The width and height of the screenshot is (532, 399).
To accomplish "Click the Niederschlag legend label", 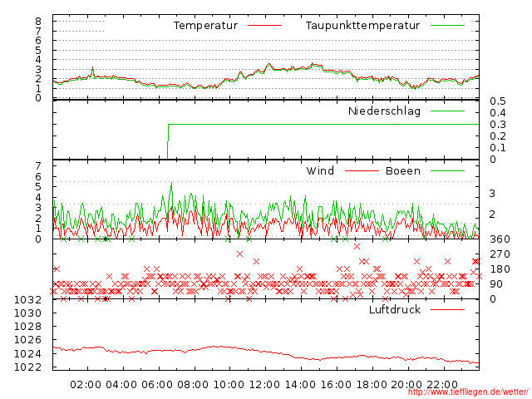I will tap(384, 111).
